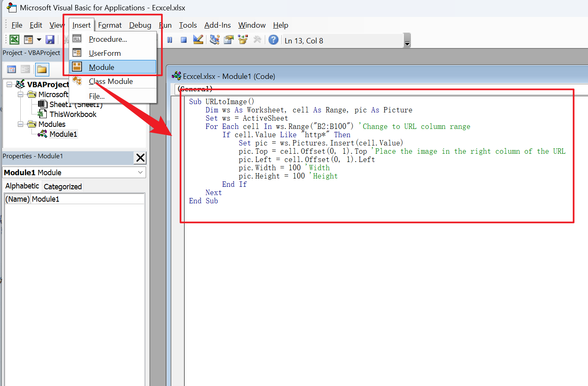The width and height of the screenshot is (588, 386).
Task: Collapse the Modules folder node
Action: pyautogui.click(x=20, y=124)
